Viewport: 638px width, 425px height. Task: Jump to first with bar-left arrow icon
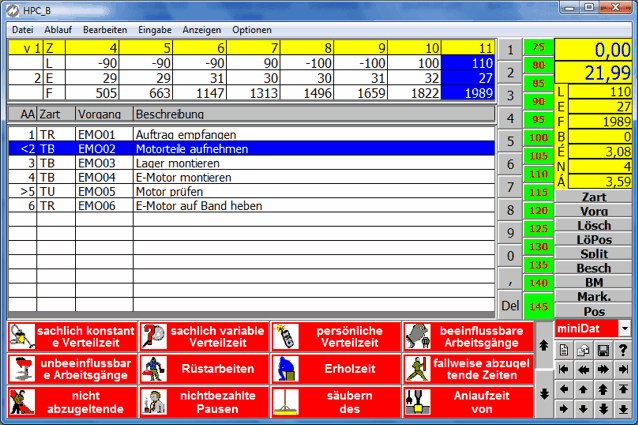[x=564, y=369]
